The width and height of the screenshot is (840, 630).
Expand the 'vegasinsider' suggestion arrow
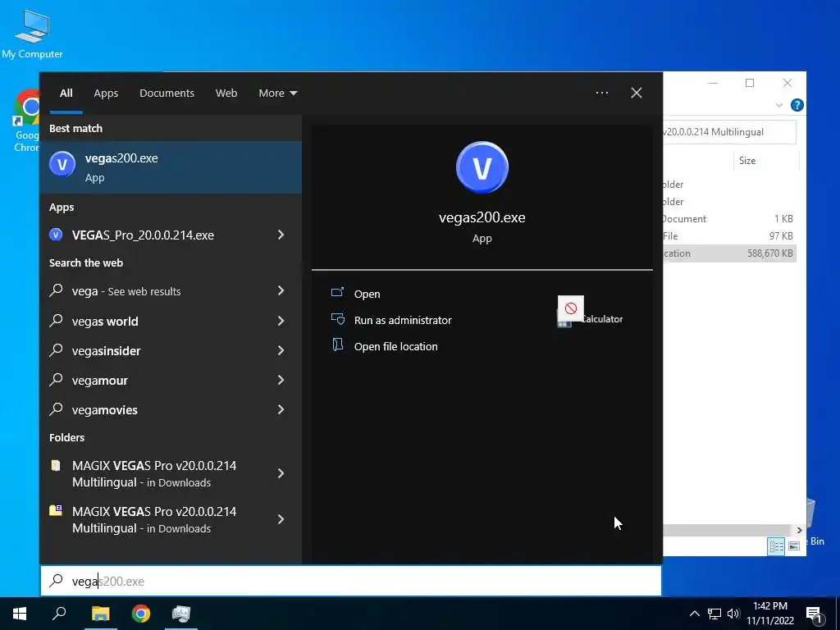click(281, 350)
